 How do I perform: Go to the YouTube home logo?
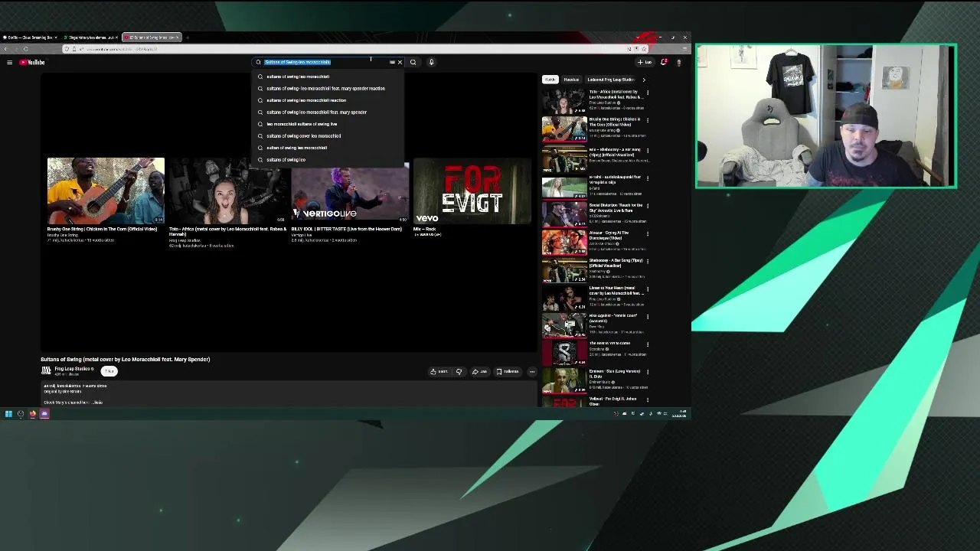(x=33, y=62)
